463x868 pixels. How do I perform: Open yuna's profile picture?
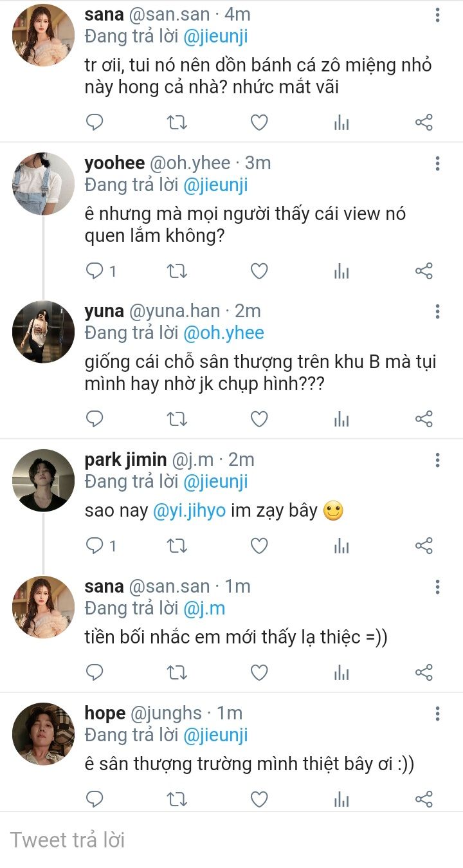tap(44, 332)
